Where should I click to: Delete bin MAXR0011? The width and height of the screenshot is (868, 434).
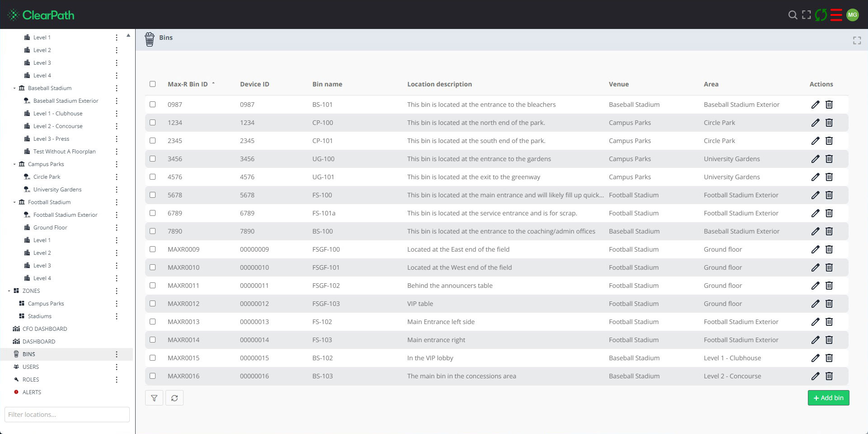tap(829, 286)
